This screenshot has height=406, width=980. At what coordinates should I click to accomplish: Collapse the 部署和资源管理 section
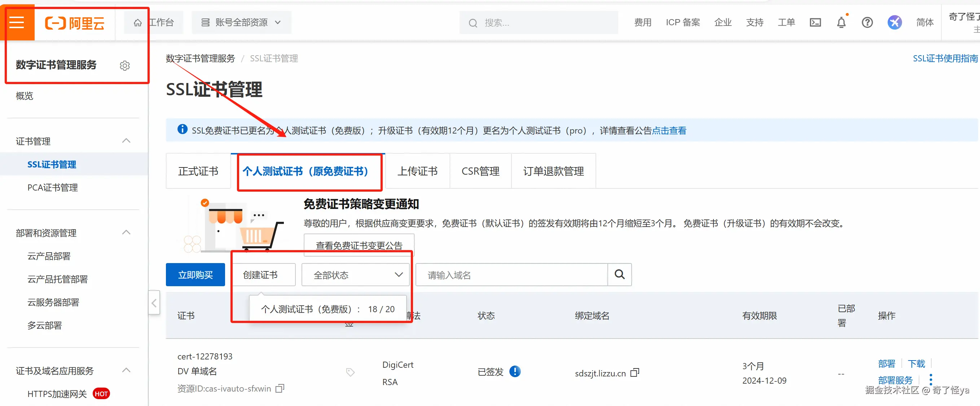point(126,232)
